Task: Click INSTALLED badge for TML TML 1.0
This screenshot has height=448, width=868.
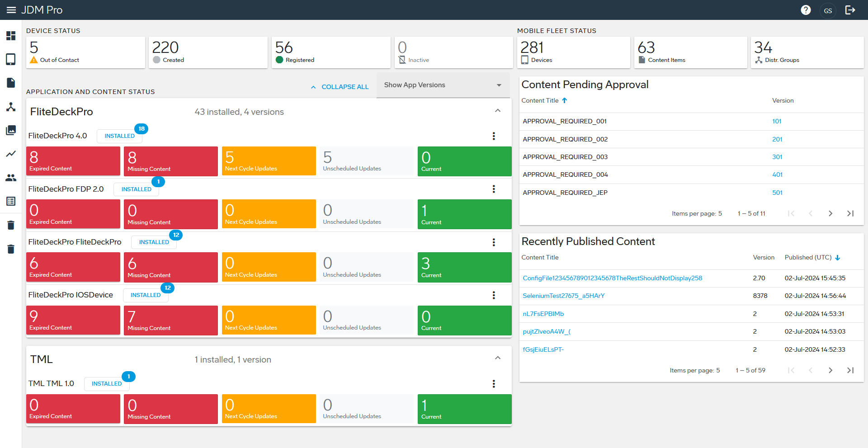Action: 107,384
